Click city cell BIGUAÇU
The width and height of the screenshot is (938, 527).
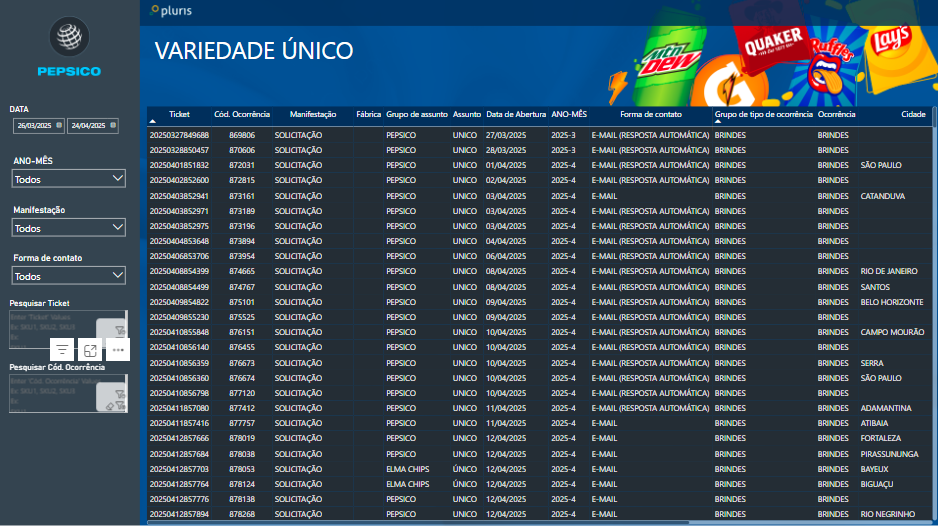876,484
